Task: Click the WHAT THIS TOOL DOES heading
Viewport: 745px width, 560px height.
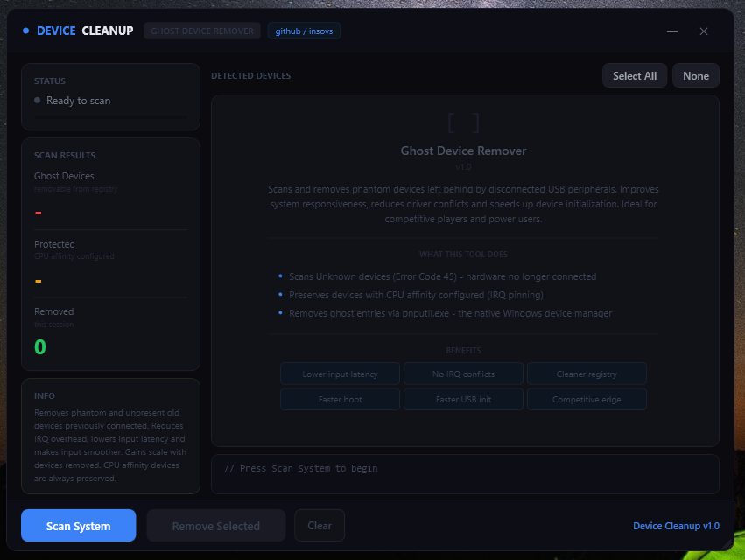Action: coord(463,254)
